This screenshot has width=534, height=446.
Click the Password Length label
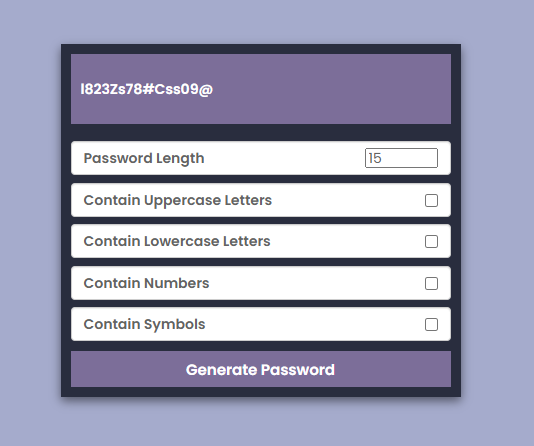(144, 158)
